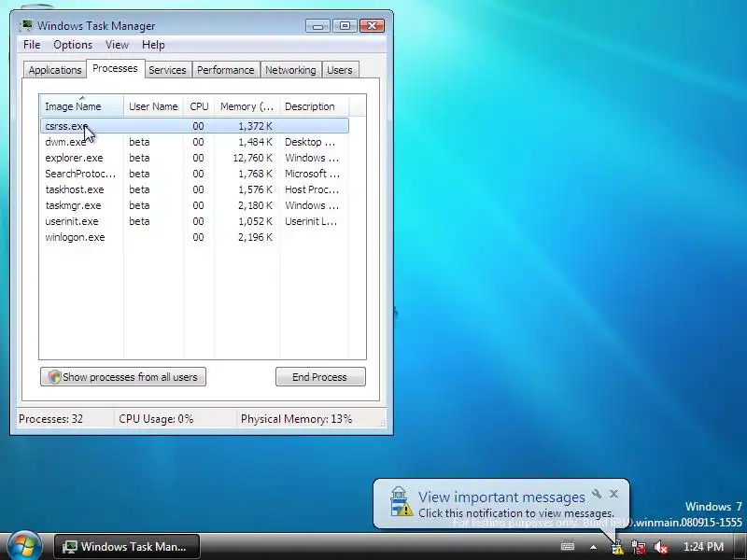Switch to the Services tab

(167, 70)
